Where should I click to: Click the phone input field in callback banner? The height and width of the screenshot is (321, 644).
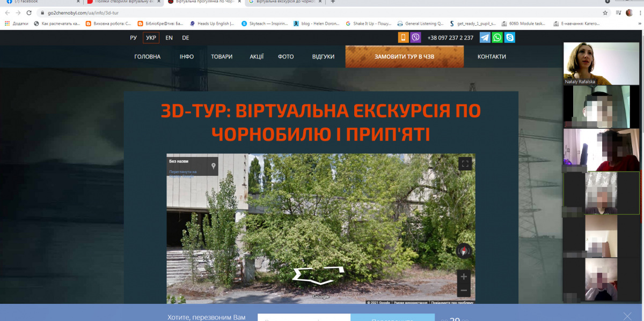tap(304, 317)
